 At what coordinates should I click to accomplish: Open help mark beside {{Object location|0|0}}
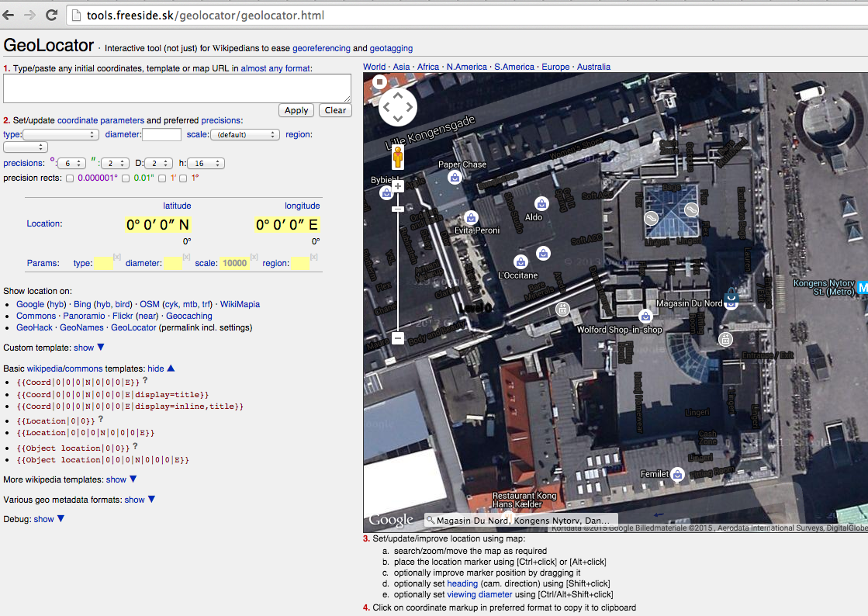[x=135, y=446]
